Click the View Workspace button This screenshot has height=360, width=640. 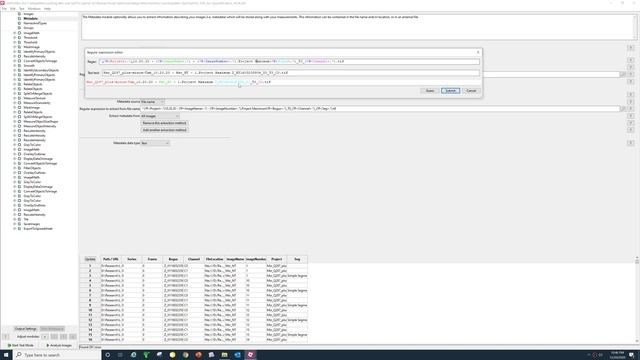[x=52, y=329]
